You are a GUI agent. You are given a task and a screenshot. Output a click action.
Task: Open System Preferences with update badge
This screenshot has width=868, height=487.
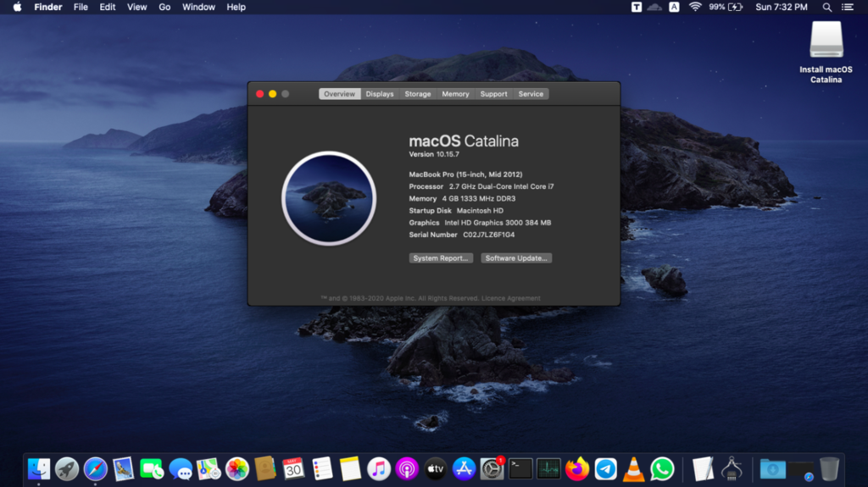click(x=492, y=468)
